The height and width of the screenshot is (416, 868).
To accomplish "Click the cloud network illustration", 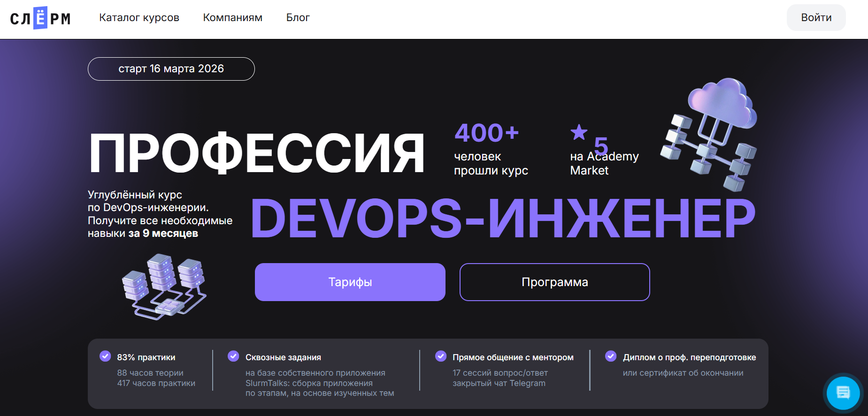I will [x=709, y=134].
